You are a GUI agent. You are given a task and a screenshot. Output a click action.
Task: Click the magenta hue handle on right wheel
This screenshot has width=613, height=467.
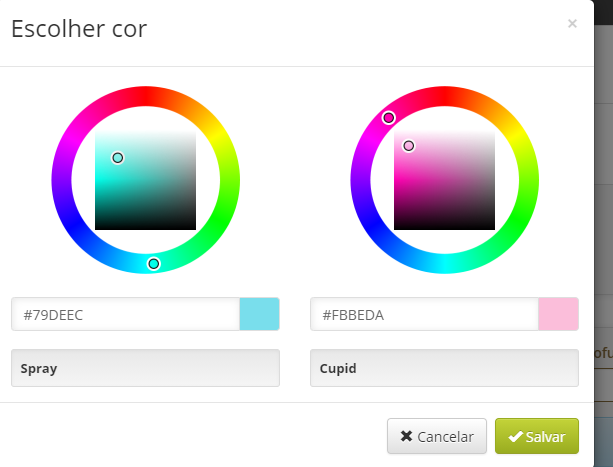tap(389, 118)
